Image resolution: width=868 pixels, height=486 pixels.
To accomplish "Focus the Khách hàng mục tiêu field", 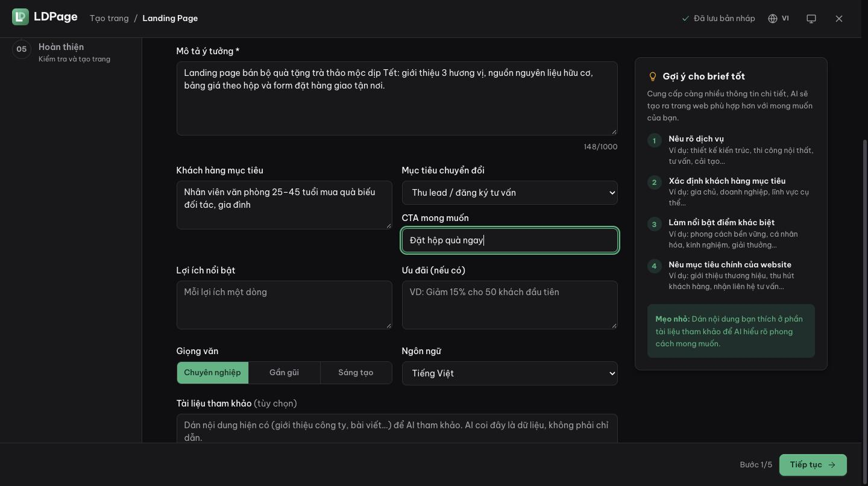I will 285,205.
